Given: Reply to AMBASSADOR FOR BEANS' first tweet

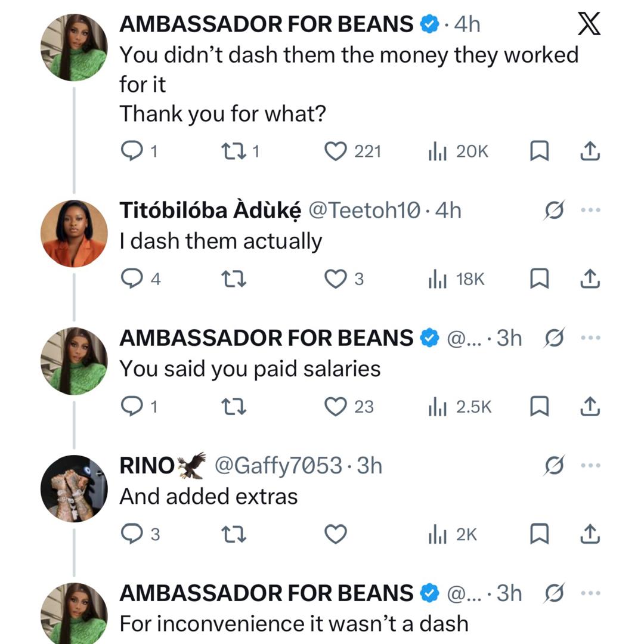Looking at the screenshot, I should (132, 151).
